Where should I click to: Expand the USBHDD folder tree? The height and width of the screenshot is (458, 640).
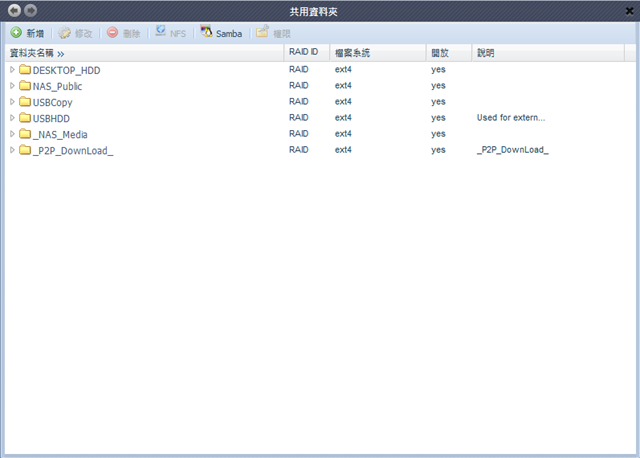coord(12,118)
